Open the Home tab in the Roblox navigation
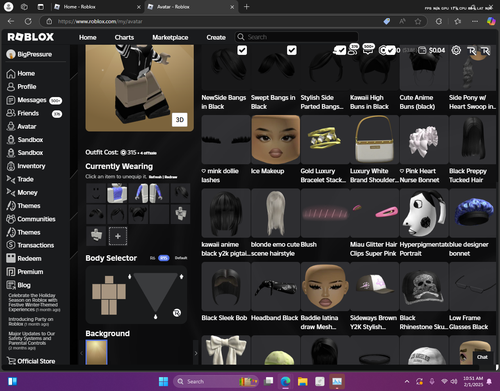 coord(88,37)
